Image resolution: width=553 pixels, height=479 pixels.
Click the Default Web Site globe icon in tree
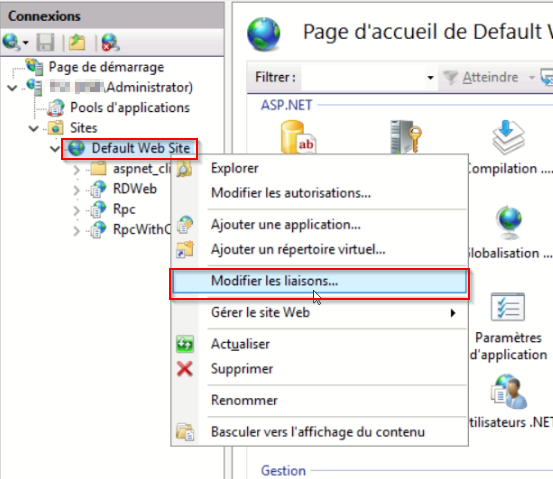[x=77, y=148]
